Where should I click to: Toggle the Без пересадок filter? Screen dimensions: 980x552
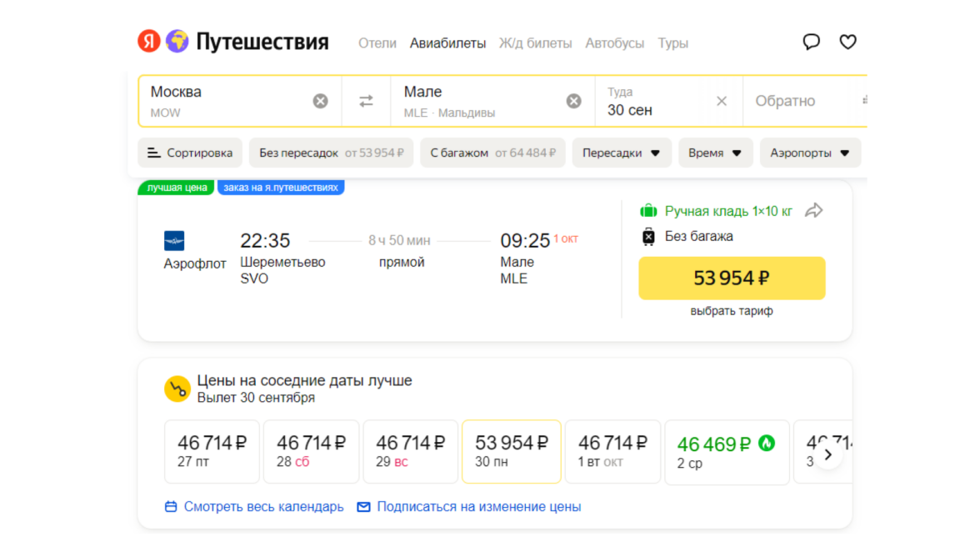point(331,153)
